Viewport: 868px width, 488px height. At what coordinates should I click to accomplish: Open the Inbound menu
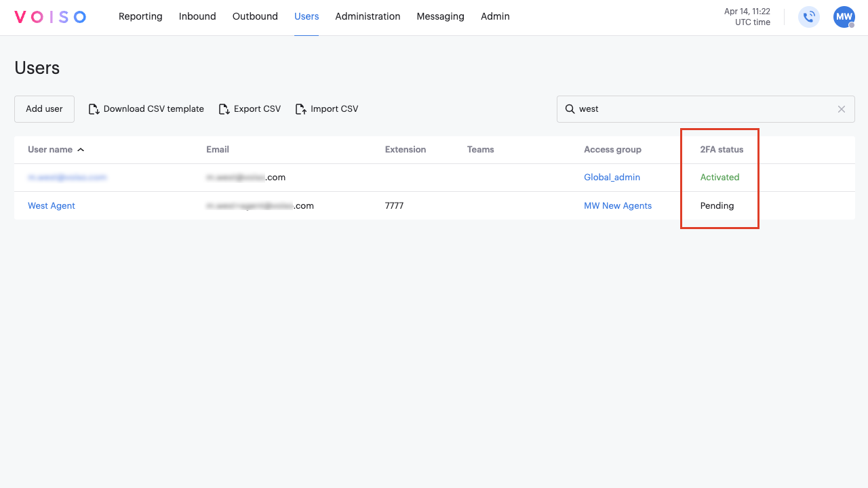(197, 16)
